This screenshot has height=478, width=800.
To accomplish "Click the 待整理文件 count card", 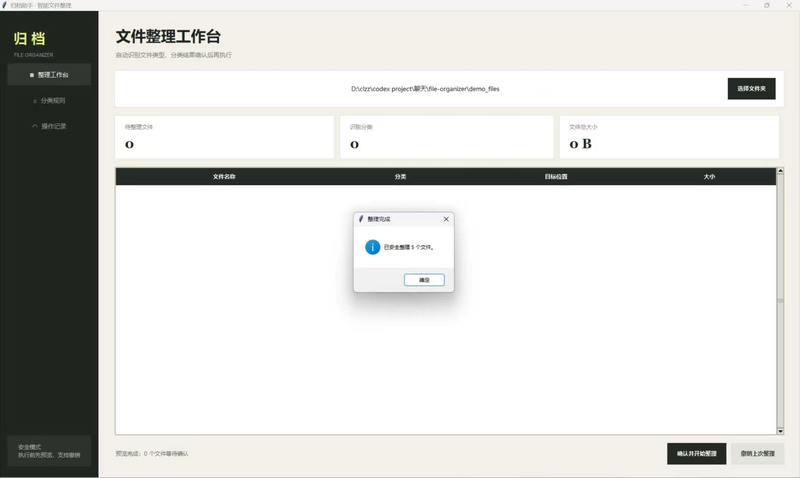I will [224, 137].
